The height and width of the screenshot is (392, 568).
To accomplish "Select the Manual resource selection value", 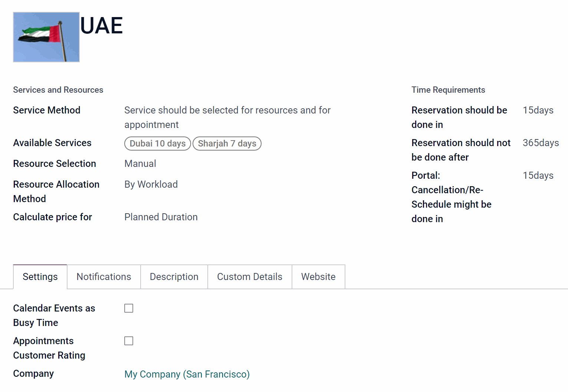I will click(x=140, y=164).
